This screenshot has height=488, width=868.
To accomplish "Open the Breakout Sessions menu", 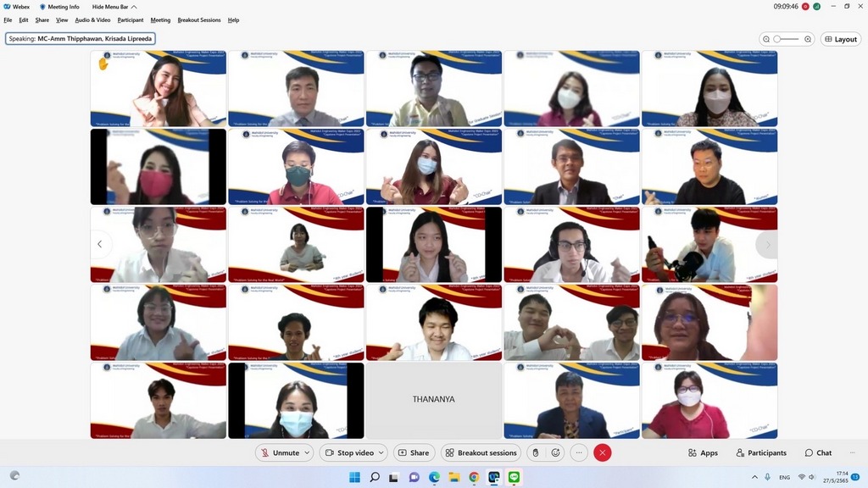I will 199,20.
